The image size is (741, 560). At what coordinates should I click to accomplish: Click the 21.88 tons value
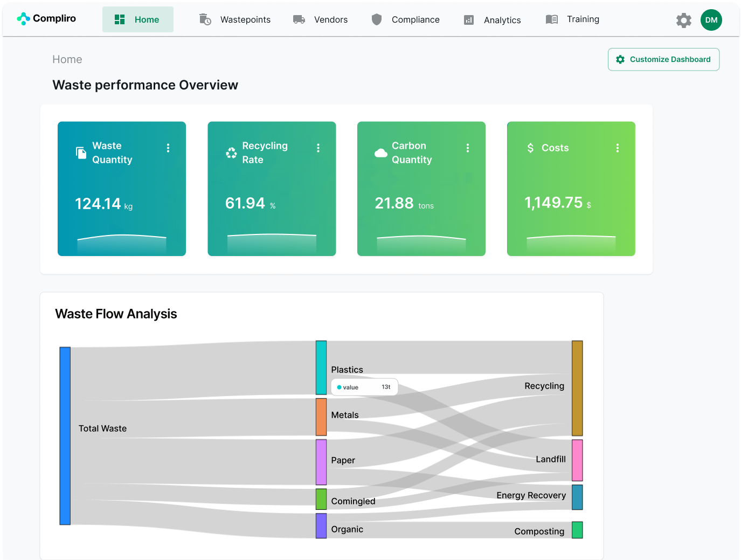click(x=404, y=203)
